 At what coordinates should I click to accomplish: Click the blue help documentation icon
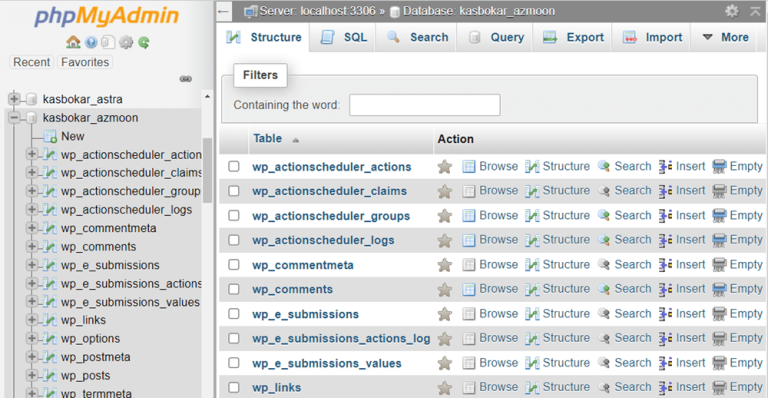point(91,43)
